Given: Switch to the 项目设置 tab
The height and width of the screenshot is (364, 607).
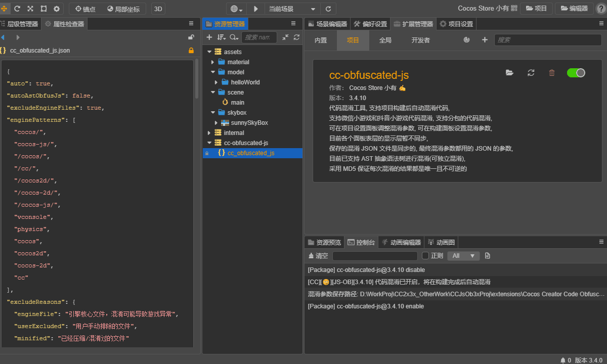Looking at the screenshot, I should click(x=456, y=24).
